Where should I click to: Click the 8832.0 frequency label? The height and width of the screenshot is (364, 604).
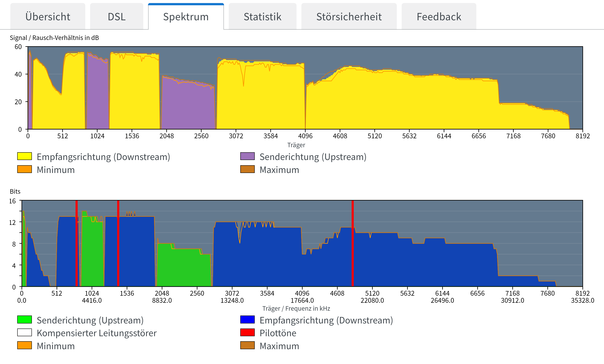coord(162,300)
